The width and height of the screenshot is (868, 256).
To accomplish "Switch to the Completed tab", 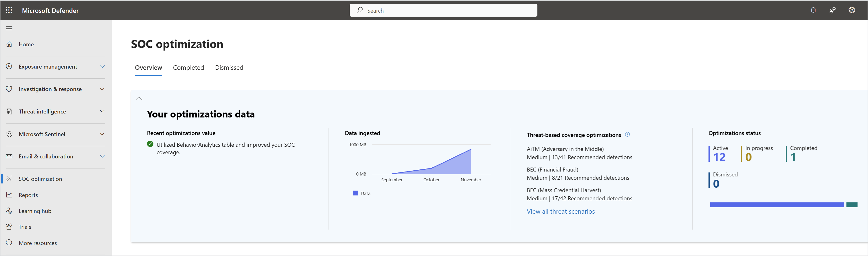I will click(188, 68).
